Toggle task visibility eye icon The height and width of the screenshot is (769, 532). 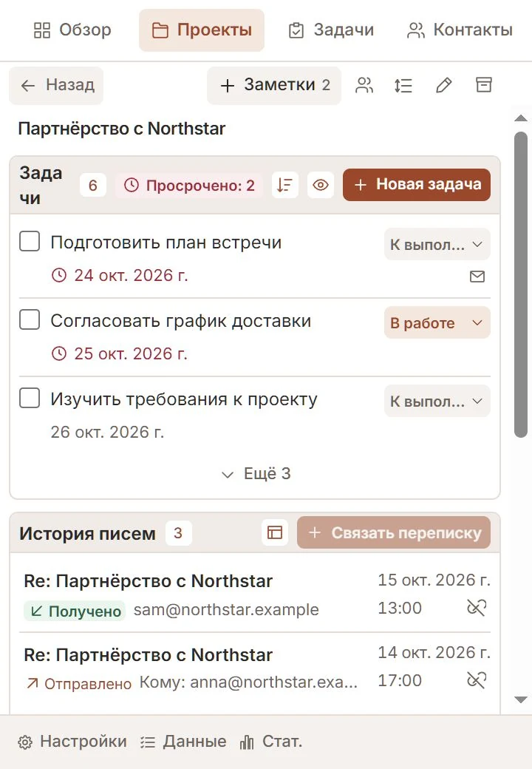tap(321, 185)
